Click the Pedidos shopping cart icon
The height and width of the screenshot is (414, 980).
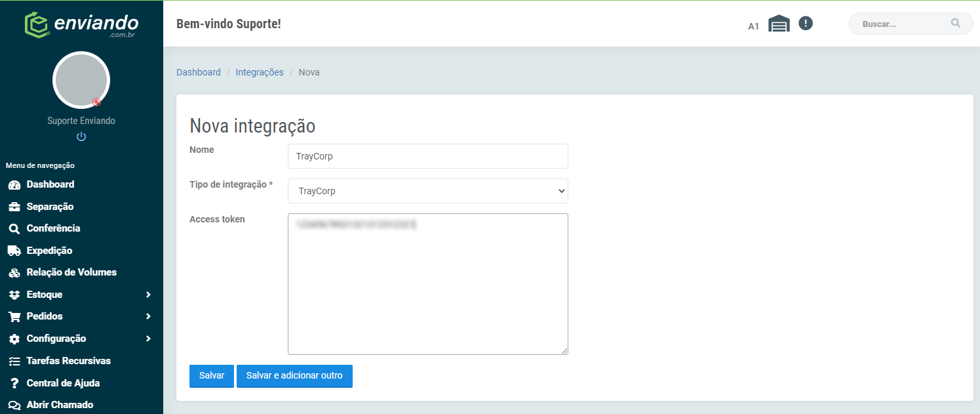tap(14, 317)
